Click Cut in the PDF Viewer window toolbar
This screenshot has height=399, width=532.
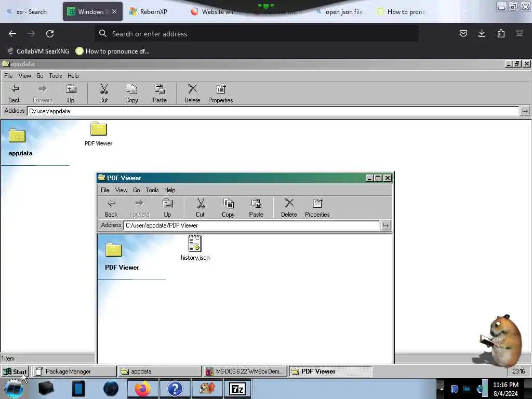coord(200,208)
